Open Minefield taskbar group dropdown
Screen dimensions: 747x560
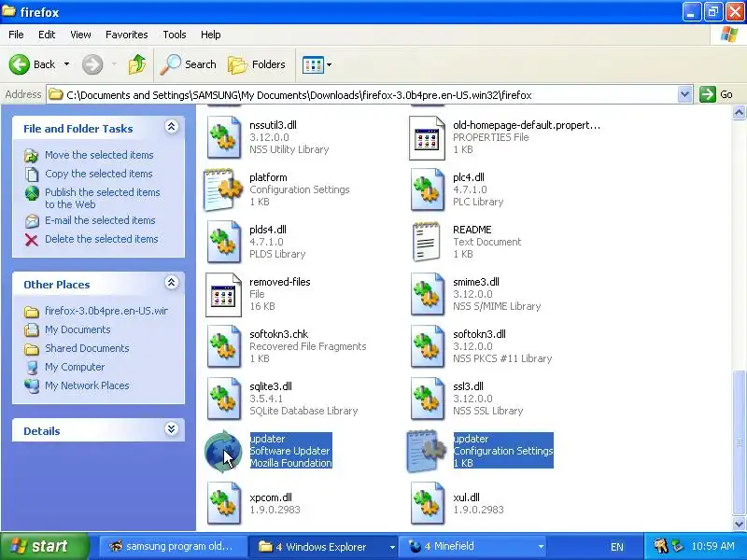tap(541, 547)
